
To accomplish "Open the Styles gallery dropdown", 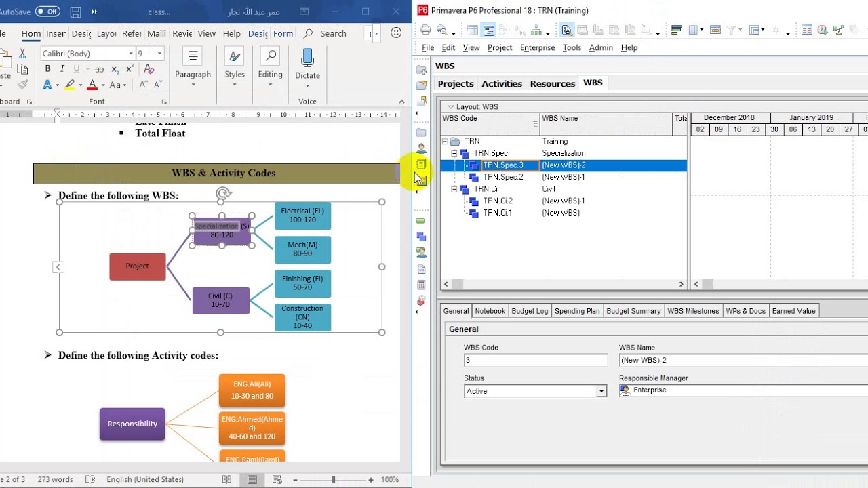I will pos(235,68).
